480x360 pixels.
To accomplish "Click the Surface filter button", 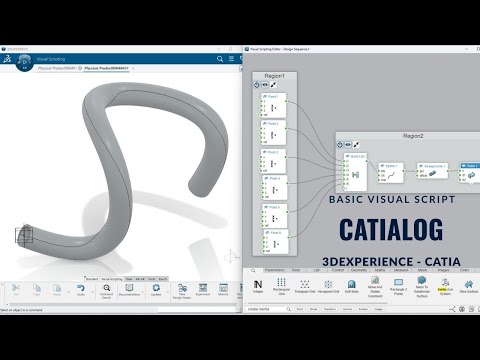I will coord(363,309).
